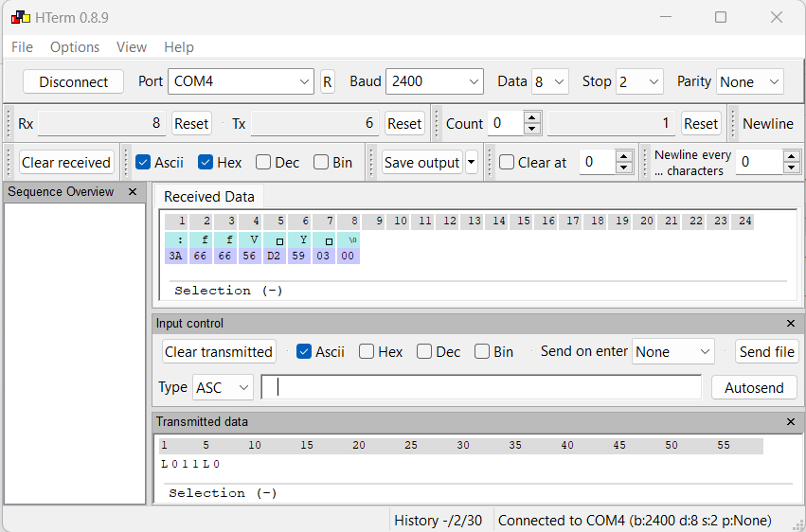806x532 pixels.
Task: Enable Bin display in Input control
Action: tap(482, 352)
